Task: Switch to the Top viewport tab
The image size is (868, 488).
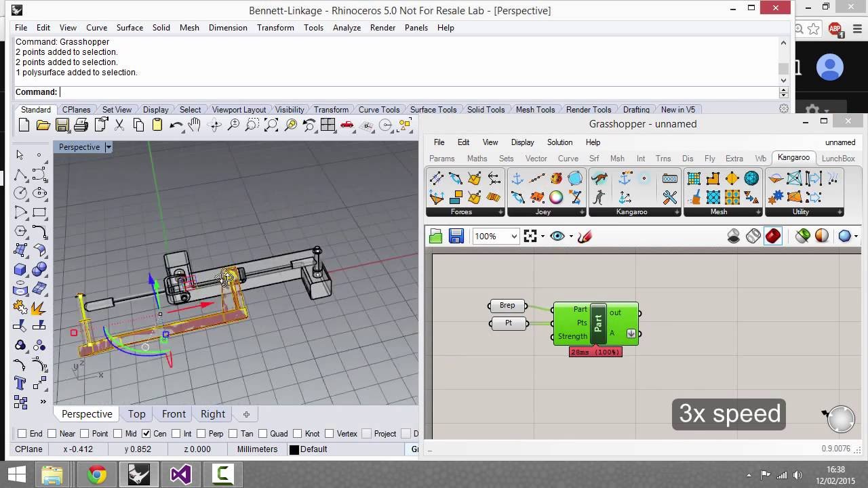Action: (136, 414)
